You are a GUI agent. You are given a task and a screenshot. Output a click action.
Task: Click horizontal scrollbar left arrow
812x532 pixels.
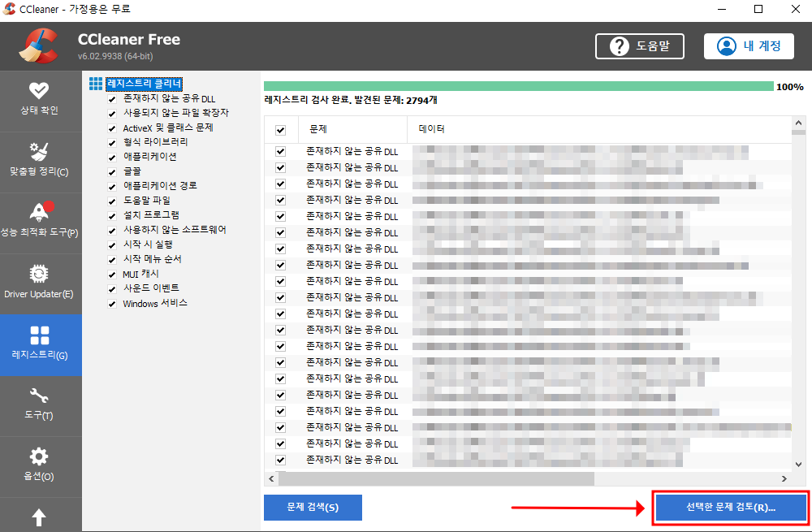(271, 479)
